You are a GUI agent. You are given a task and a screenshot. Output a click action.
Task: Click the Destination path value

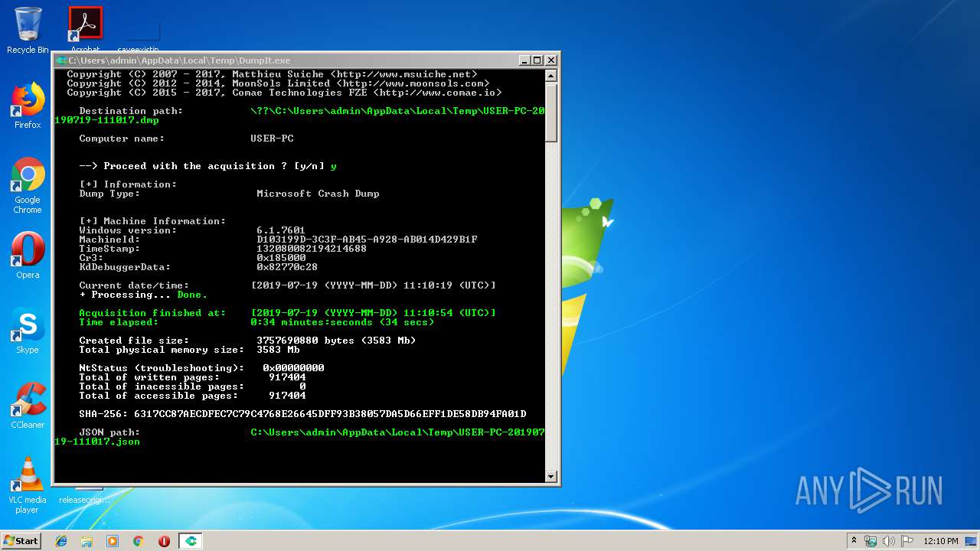click(299, 116)
